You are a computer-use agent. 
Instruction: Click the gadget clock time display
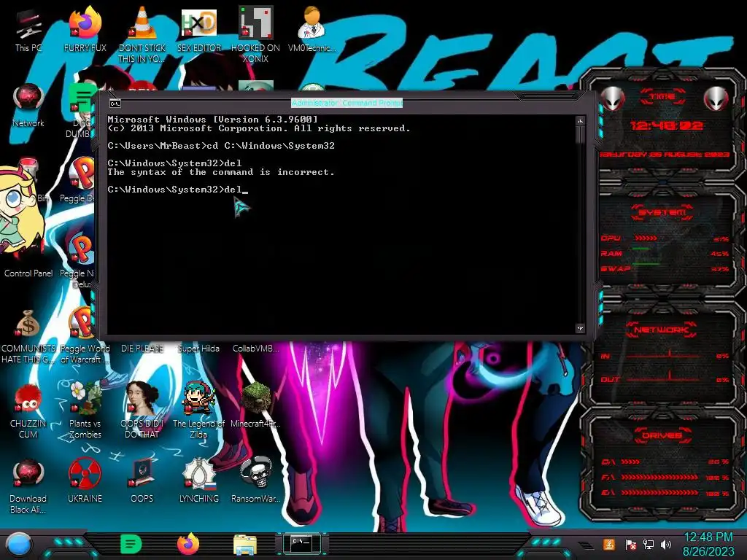[x=667, y=125]
